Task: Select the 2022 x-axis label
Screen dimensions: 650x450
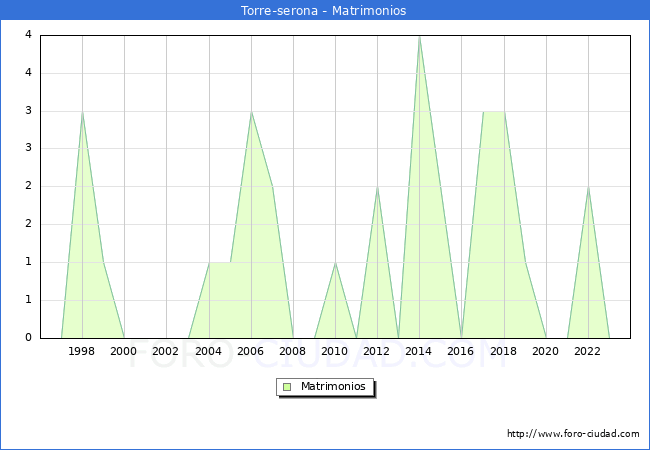Action: pos(587,351)
